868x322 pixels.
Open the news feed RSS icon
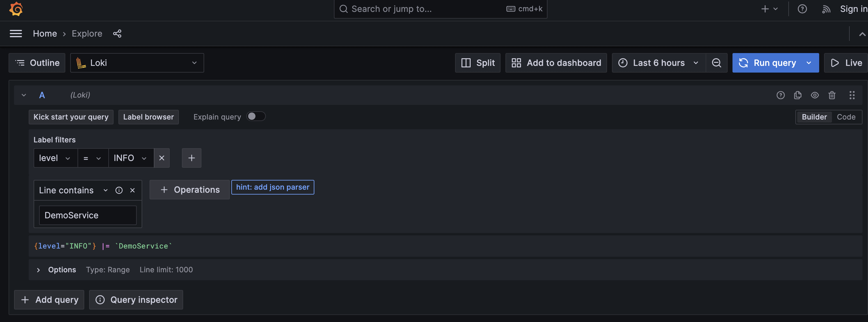coord(826,9)
